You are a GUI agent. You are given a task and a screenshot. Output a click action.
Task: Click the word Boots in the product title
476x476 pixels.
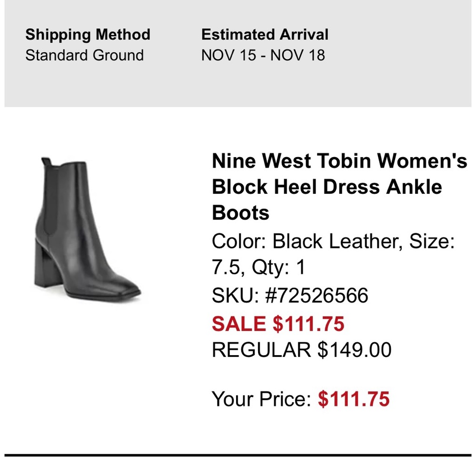(240, 213)
